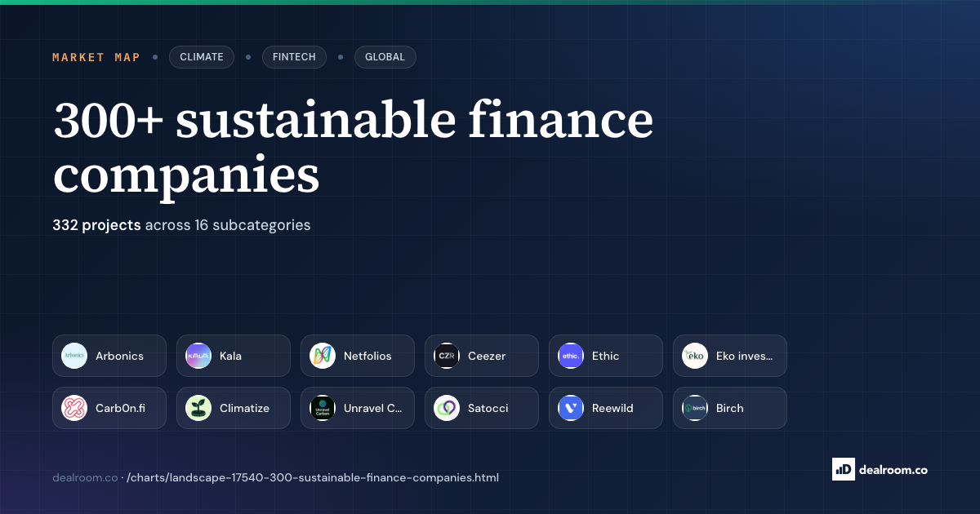
Task: Open the Eko inves... company name
Action: pyautogui.click(x=745, y=356)
